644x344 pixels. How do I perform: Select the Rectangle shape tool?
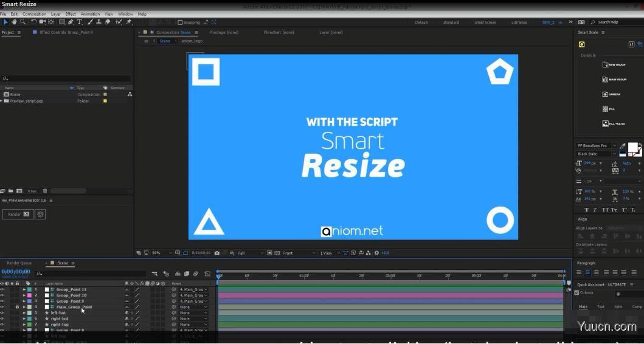pos(62,22)
